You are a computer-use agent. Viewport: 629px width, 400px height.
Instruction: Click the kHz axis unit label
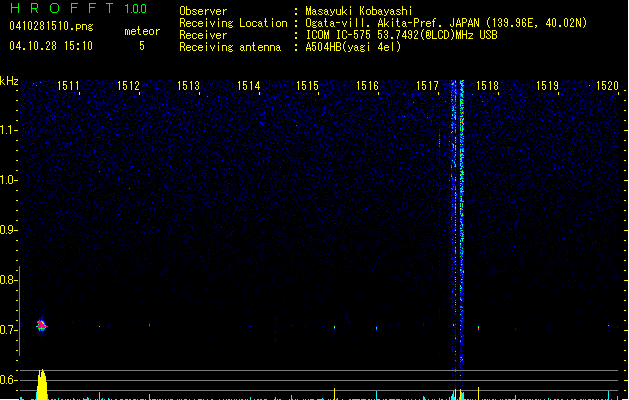pos(9,81)
